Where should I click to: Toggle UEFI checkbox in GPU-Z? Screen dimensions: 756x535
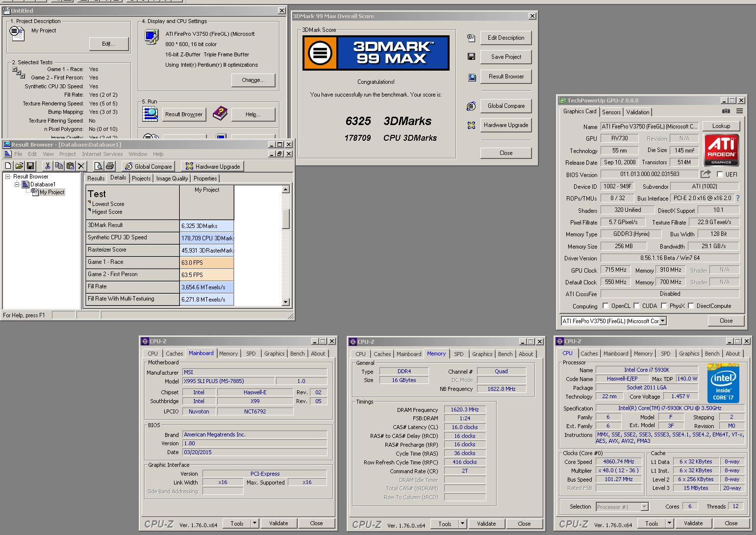click(x=720, y=174)
